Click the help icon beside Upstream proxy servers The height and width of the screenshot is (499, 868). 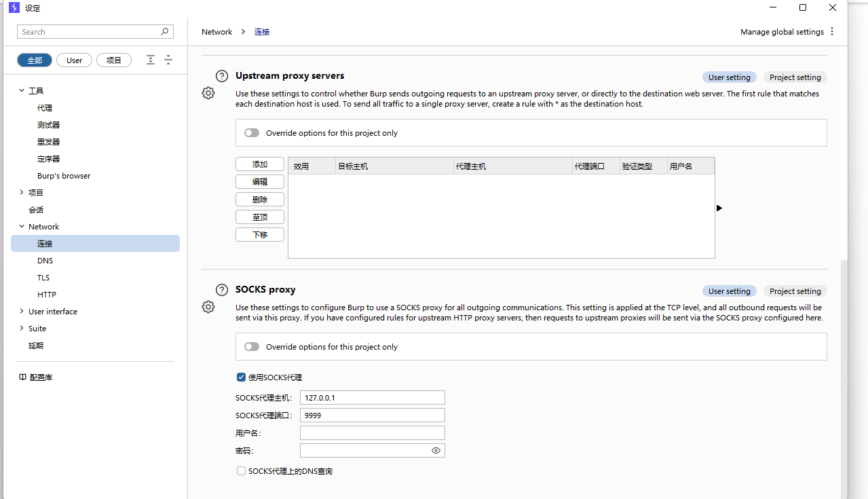pyautogui.click(x=222, y=76)
